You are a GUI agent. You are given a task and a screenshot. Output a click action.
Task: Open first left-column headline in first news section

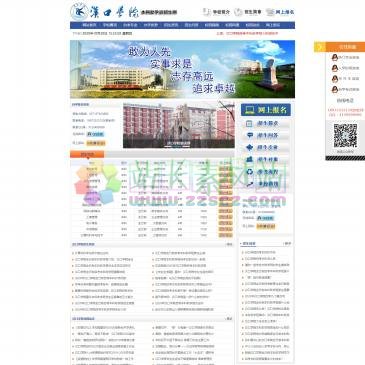point(91,253)
